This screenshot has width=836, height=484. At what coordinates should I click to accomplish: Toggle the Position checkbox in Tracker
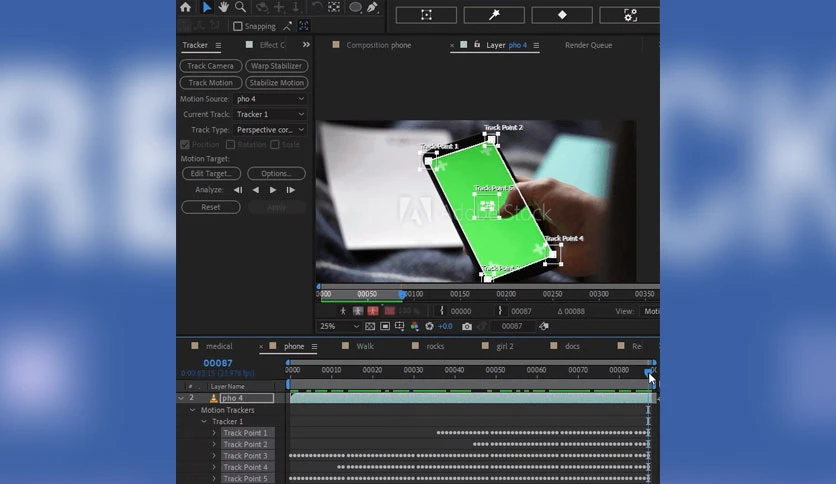pos(185,144)
